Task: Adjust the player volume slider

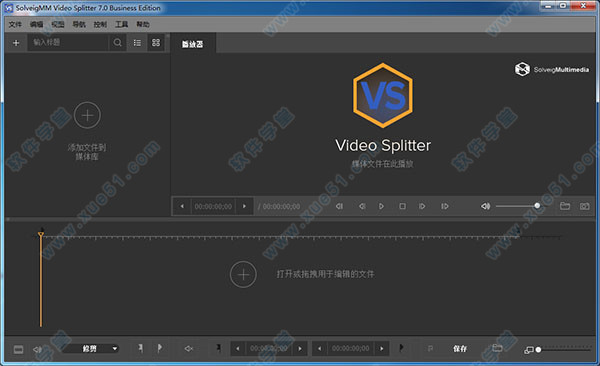Action: tap(518, 206)
